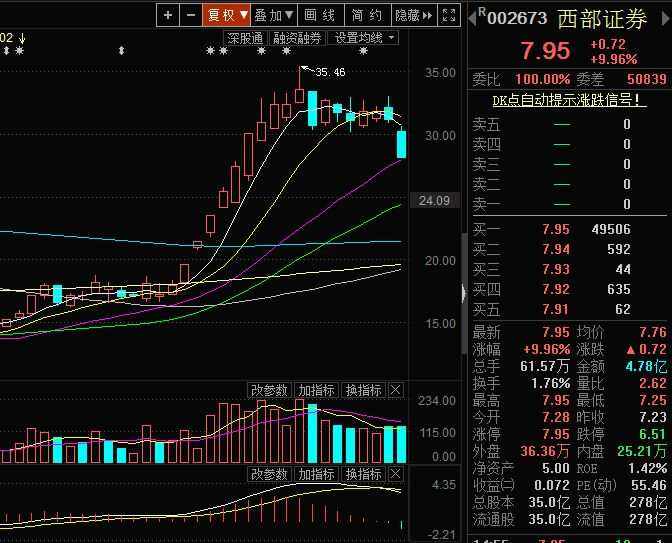Close the volume indicator panel
Viewport: 672px width, 543px height.
395,390
